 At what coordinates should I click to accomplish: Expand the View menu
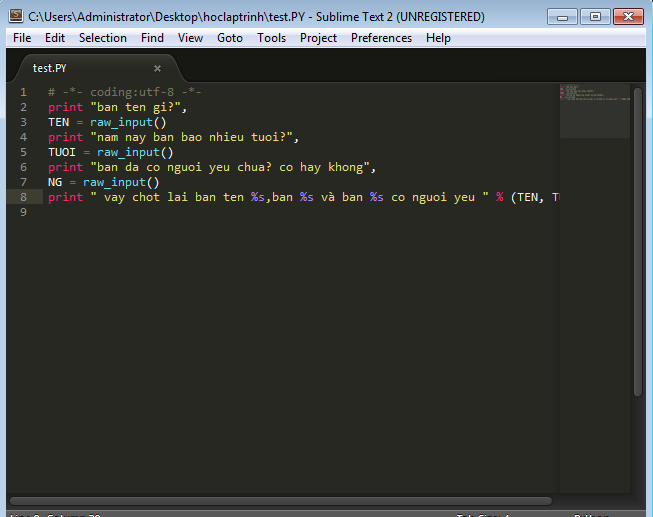coord(190,38)
